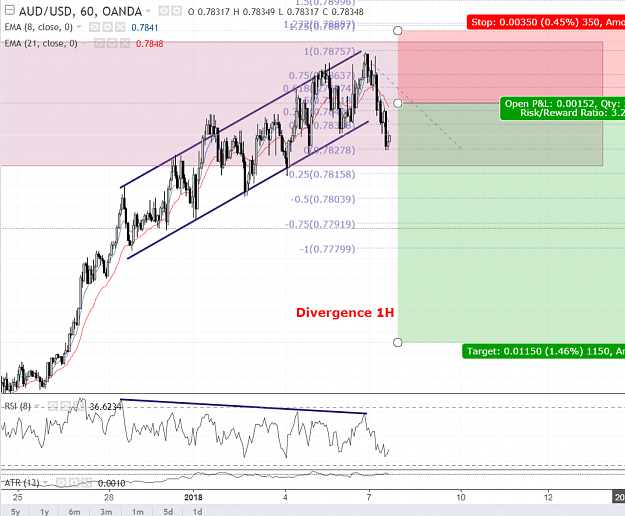Click the EMA (8, close, 0) legend label
Screen dimensions: 625x516
pyautogui.click(x=39, y=27)
